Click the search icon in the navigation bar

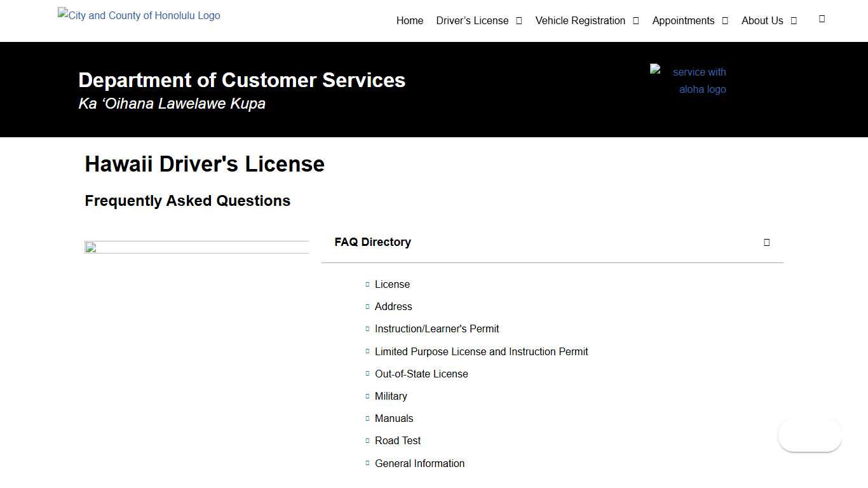822,20
